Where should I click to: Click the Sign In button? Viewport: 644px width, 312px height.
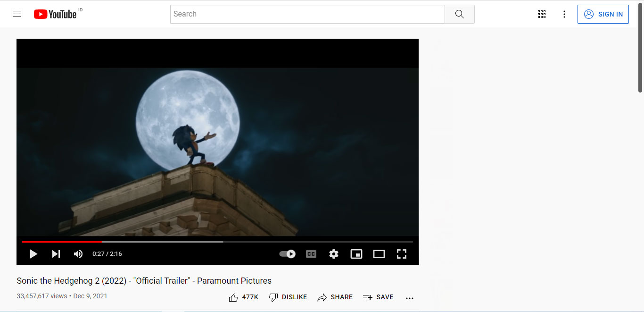603,14
